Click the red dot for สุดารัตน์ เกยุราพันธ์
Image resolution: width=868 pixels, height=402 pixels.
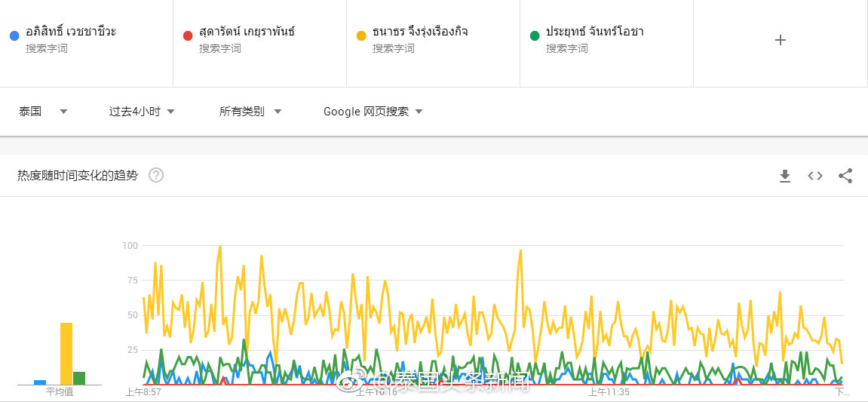pyautogui.click(x=188, y=35)
